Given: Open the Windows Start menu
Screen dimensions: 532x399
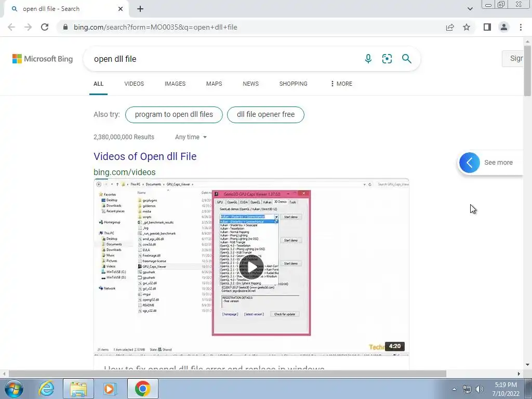Looking at the screenshot, I should coord(14,389).
